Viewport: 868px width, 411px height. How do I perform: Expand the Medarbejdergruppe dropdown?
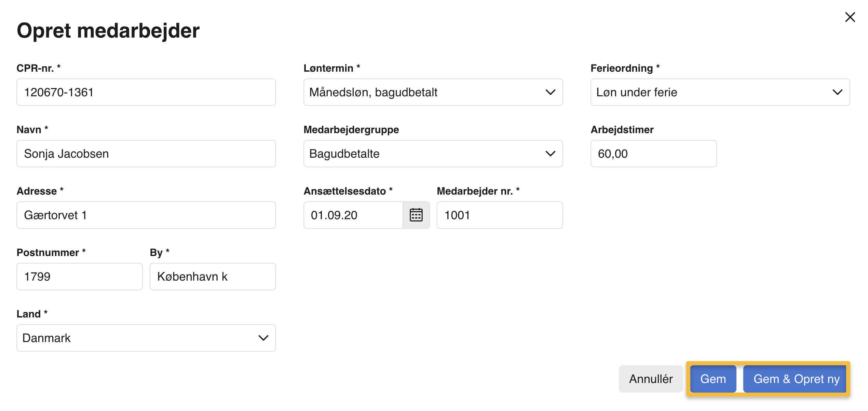433,154
